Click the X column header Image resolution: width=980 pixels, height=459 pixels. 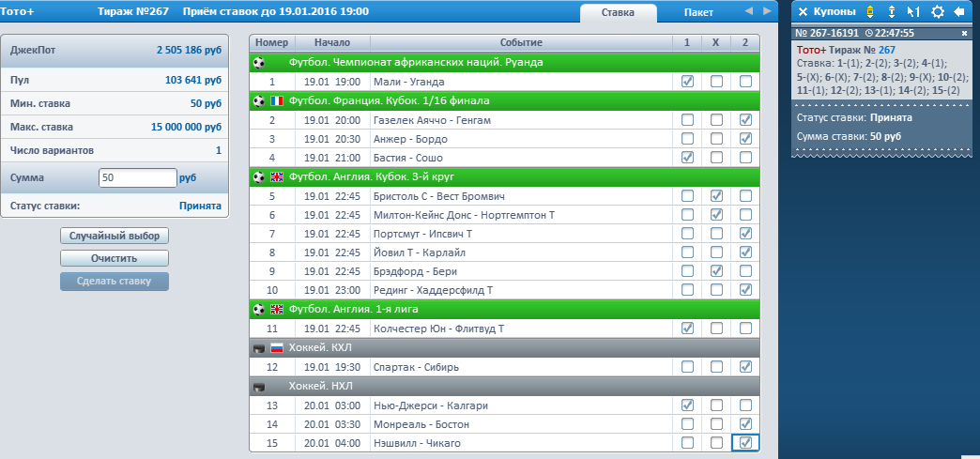716,42
